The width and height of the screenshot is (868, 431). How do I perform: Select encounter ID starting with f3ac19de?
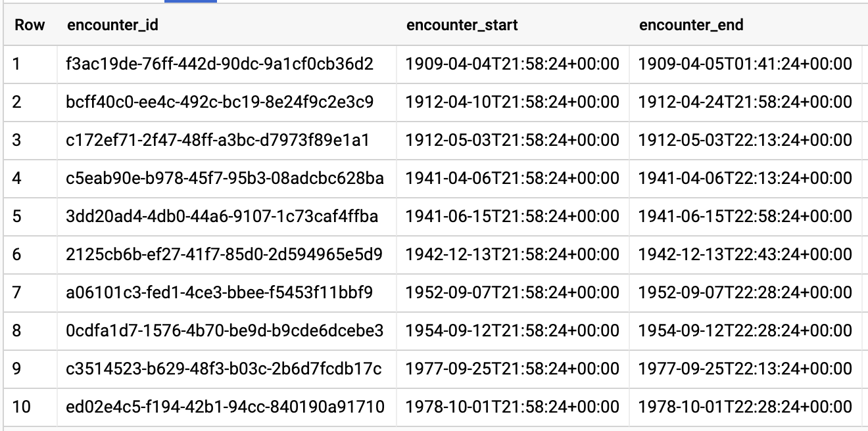pyautogui.click(x=220, y=64)
